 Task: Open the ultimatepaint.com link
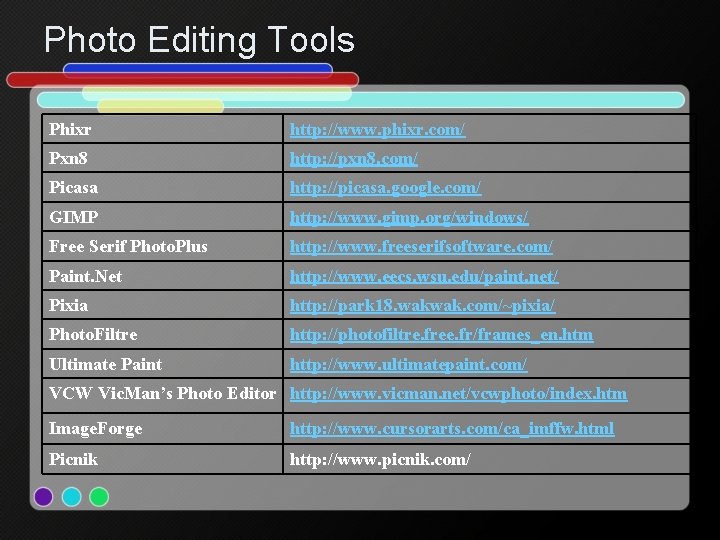[408, 365]
